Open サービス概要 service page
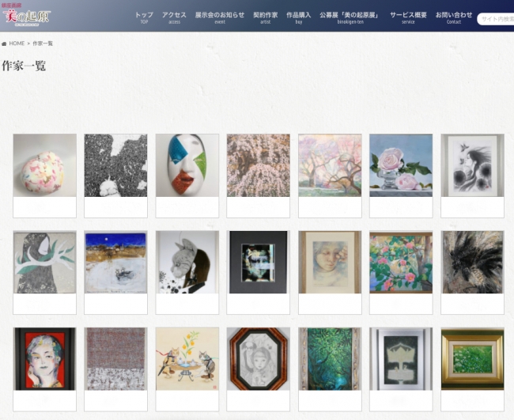Screen dimensions: 514x420 [408, 17]
